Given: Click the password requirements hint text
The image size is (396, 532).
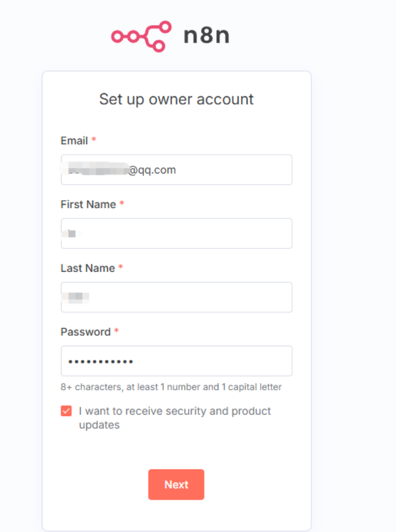Looking at the screenshot, I should pos(171,387).
